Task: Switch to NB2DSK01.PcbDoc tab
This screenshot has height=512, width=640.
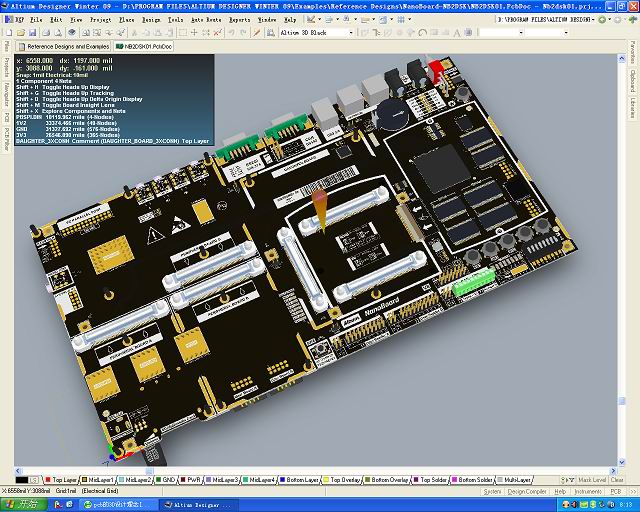Action: (x=144, y=47)
